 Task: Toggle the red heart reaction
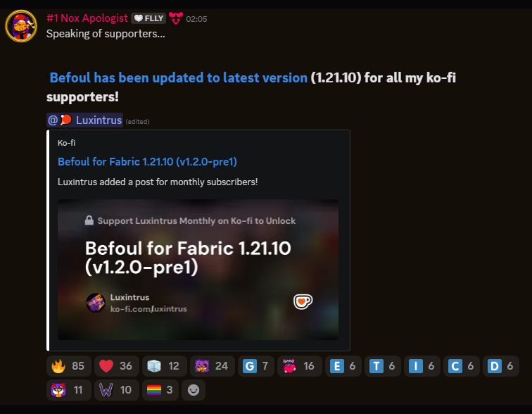coord(116,366)
